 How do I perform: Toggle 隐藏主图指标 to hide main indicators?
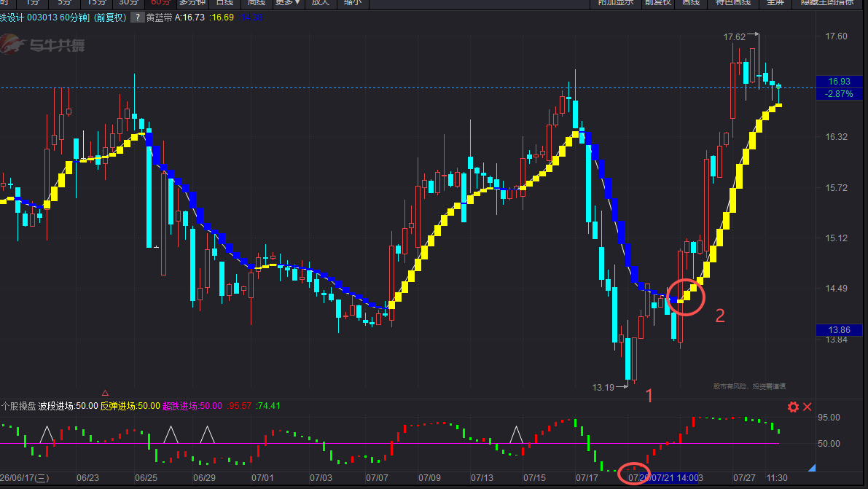pos(828,3)
